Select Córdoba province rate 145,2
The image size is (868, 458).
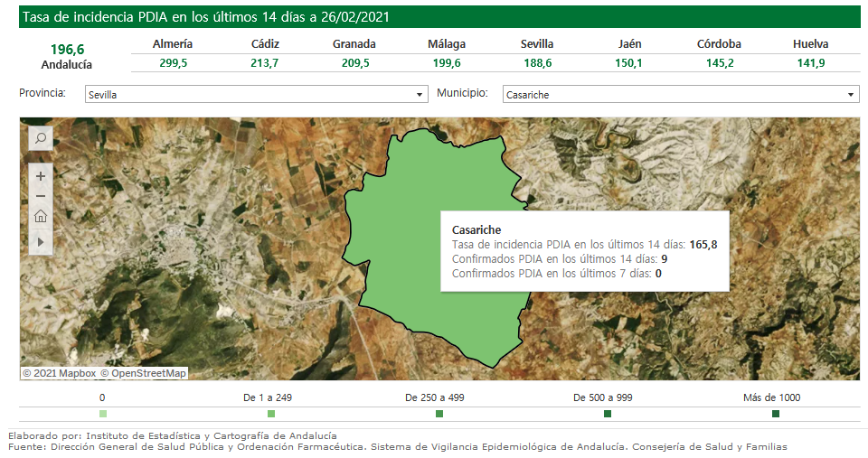(x=720, y=62)
